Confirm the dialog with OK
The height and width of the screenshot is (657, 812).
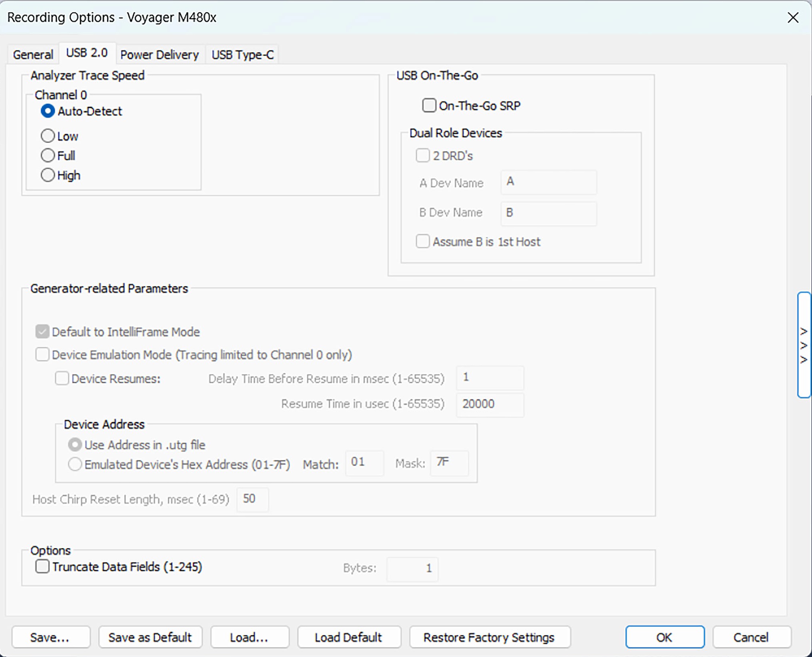[x=665, y=637]
